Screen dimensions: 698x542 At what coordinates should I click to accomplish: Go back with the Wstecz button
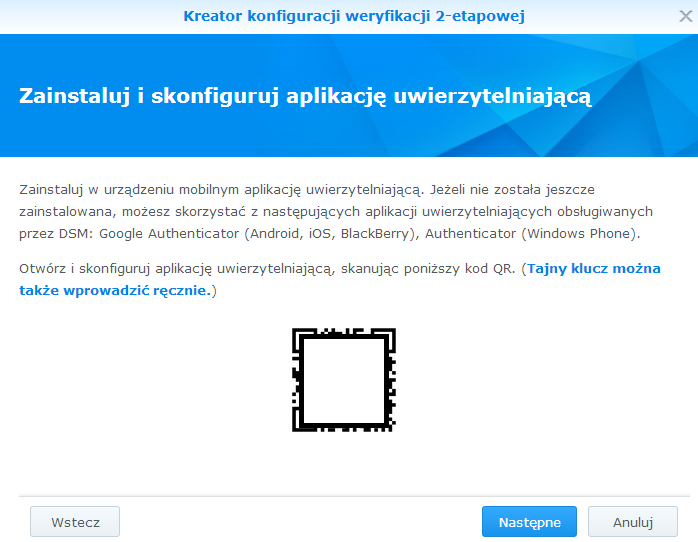(x=75, y=522)
